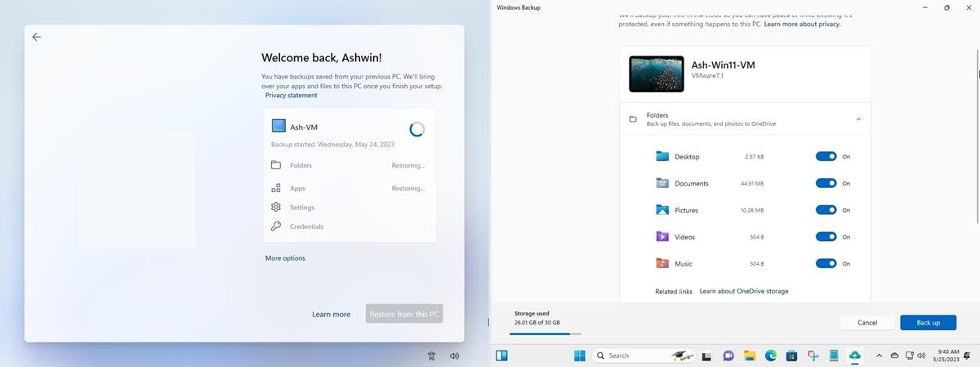Open notifications bell in taskbar

click(x=966, y=356)
